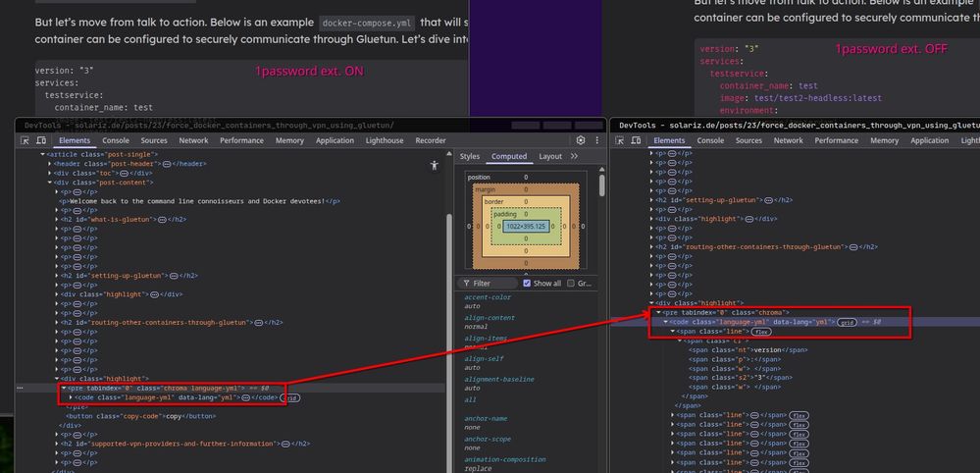Expand the h2 what-is-gluetun element
This screenshot has width=980, height=473.
tap(57, 219)
